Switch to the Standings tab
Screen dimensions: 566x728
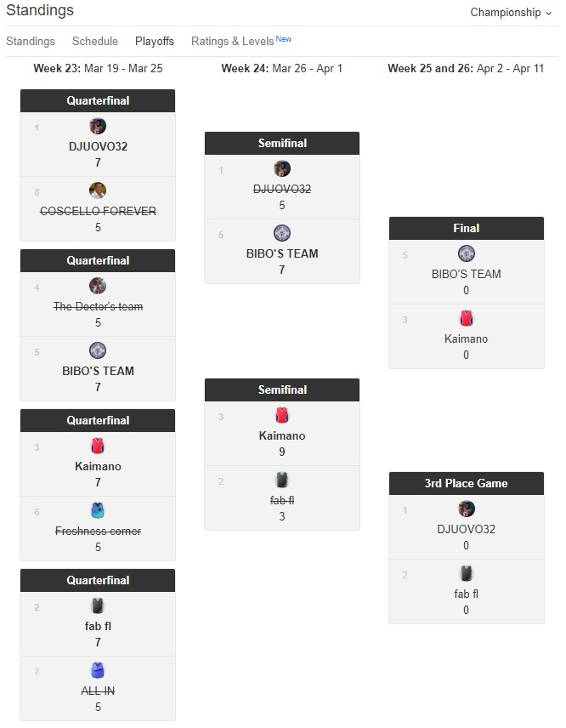[31, 41]
